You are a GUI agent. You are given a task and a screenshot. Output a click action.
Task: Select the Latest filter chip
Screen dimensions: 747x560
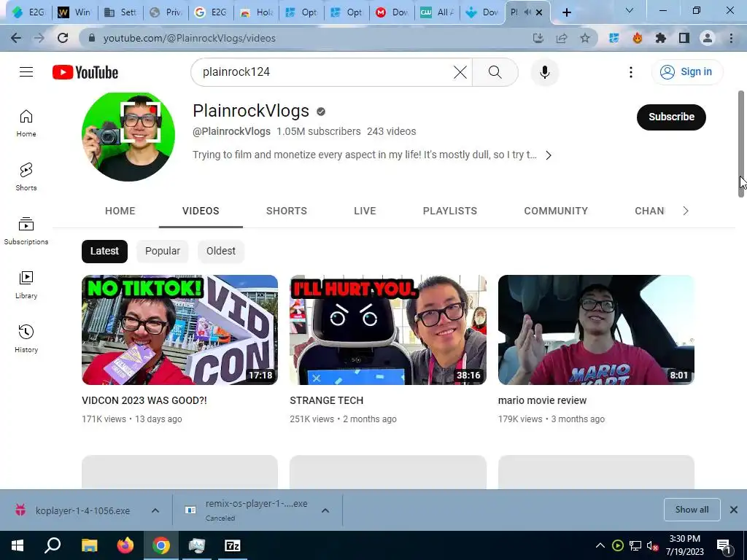104,251
